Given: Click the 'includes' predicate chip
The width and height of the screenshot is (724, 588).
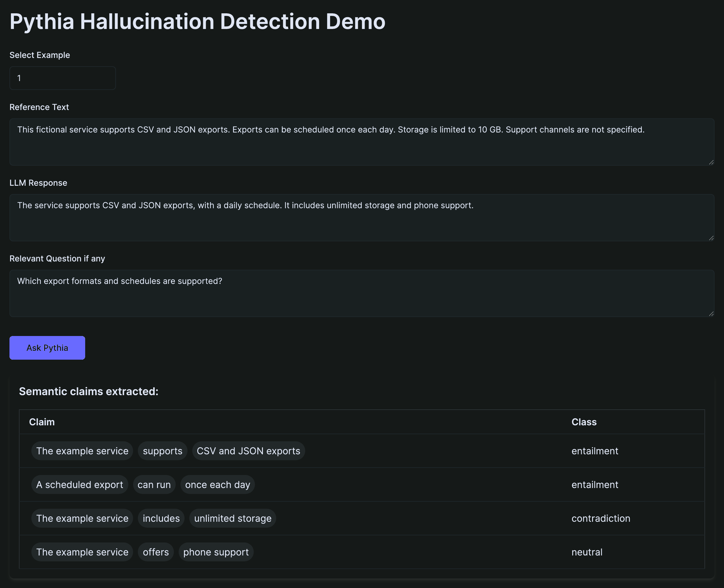Looking at the screenshot, I should point(161,518).
